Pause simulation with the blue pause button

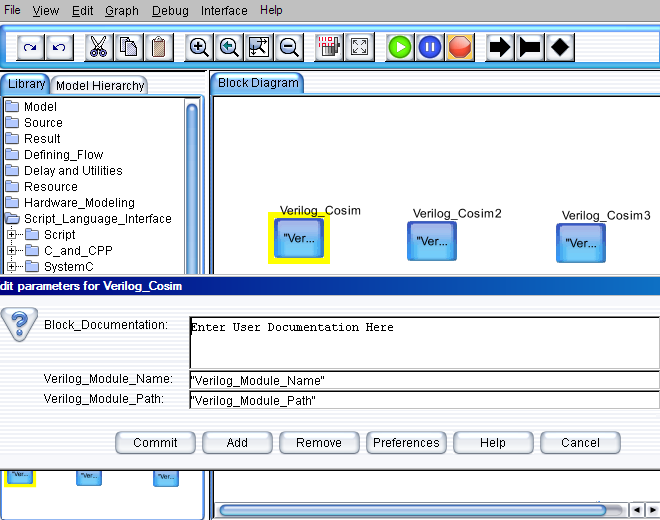pyautogui.click(x=430, y=47)
